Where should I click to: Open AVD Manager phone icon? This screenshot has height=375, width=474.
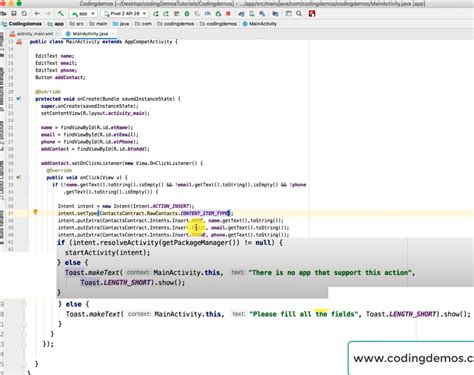tap(252, 14)
